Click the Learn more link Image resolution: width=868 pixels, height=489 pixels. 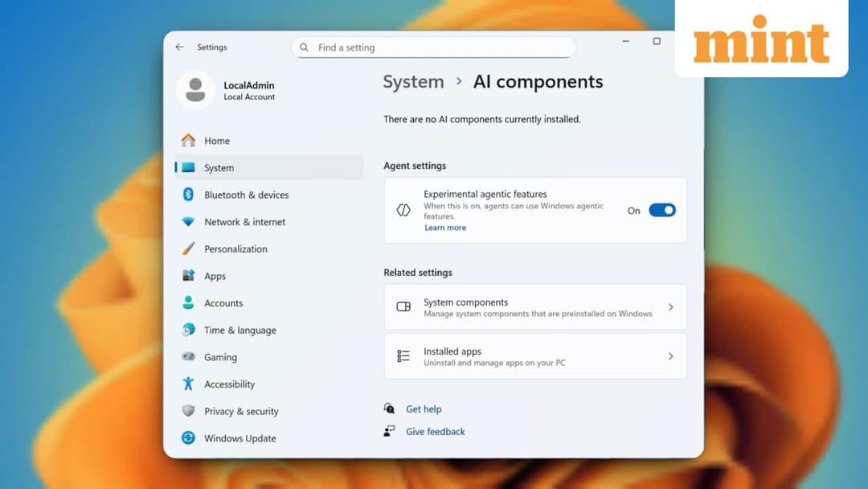pyautogui.click(x=445, y=228)
